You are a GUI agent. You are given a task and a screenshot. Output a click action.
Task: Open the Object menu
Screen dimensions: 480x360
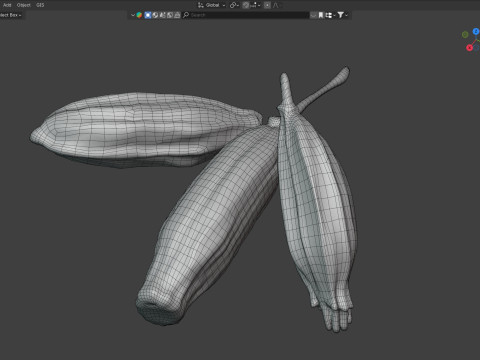pyautogui.click(x=24, y=5)
